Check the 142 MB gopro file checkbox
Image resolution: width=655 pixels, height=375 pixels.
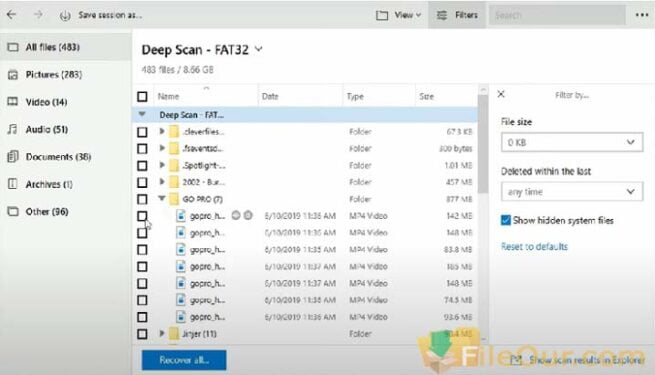coord(142,216)
